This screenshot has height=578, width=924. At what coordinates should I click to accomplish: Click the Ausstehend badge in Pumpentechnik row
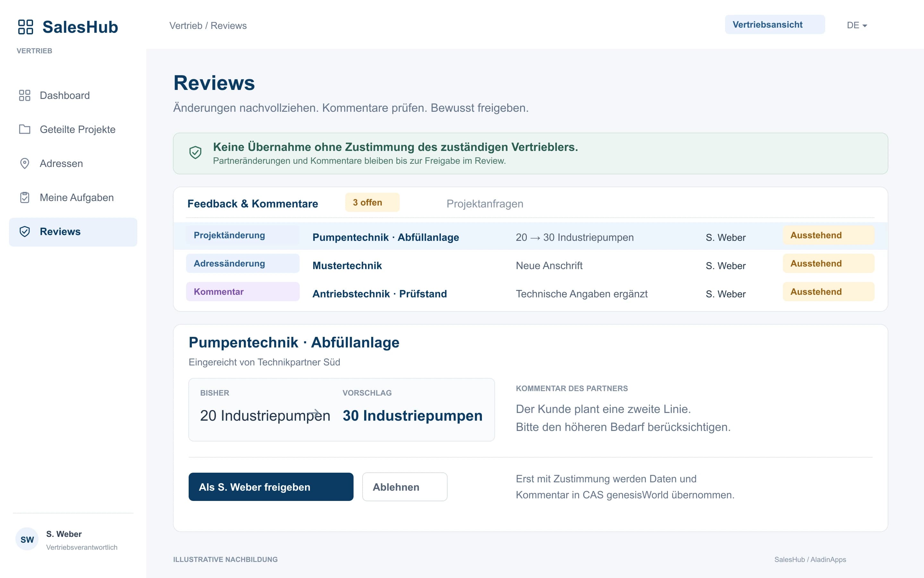[x=828, y=235]
